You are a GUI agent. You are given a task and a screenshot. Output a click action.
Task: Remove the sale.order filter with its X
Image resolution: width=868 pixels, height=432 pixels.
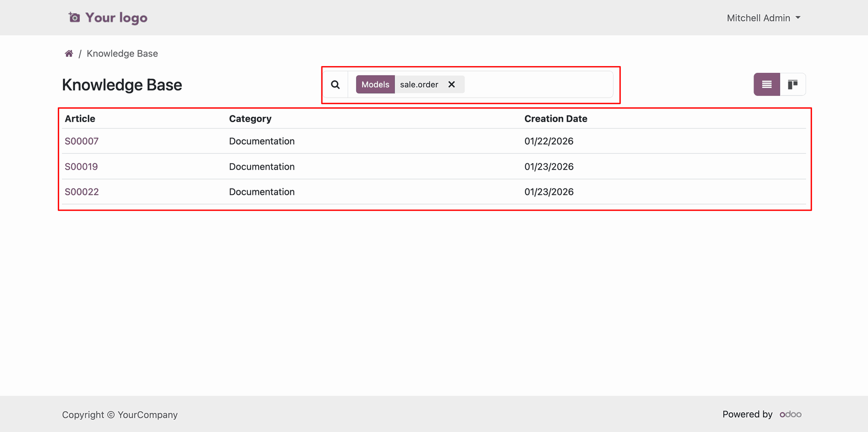[452, 85]
